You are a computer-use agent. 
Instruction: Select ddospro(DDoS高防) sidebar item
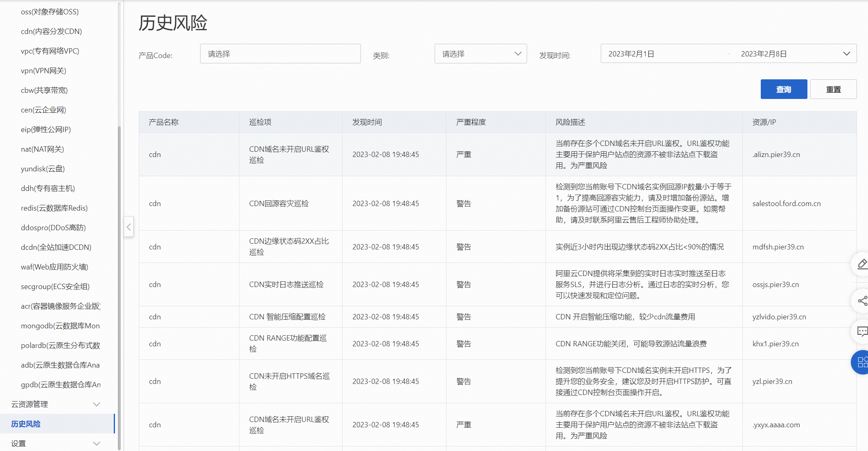click(x=54, y=228)
